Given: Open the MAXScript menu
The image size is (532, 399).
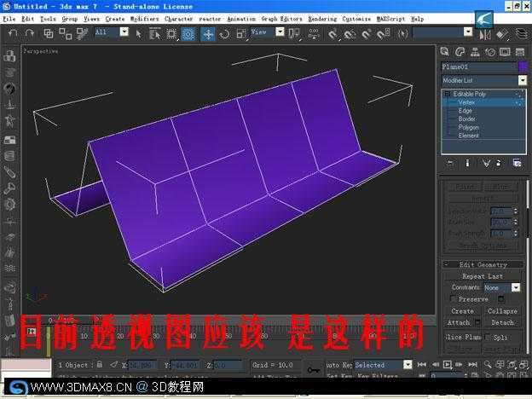Looking at the screenshot, I should (x=390, y=19).
